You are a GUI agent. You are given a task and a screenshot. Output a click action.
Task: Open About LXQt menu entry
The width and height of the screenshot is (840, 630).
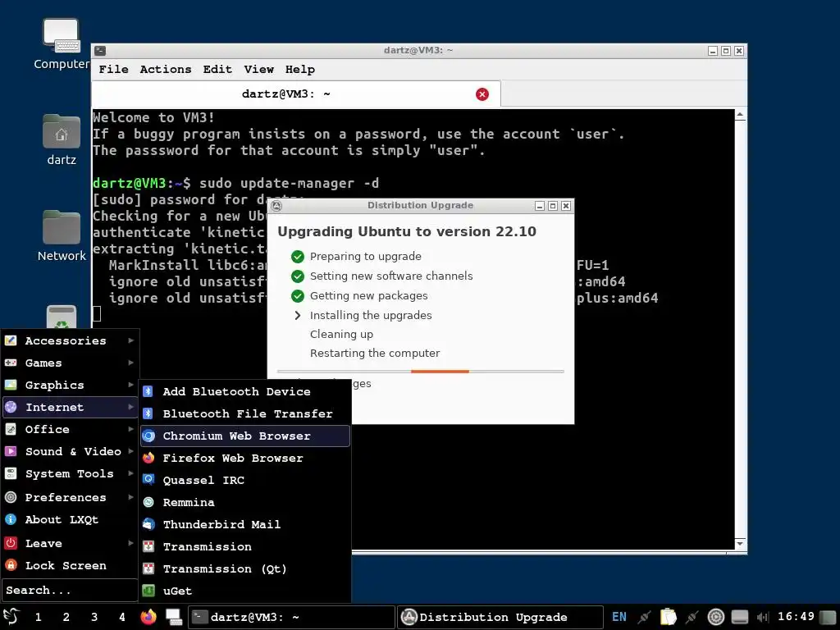click(71, 519)
